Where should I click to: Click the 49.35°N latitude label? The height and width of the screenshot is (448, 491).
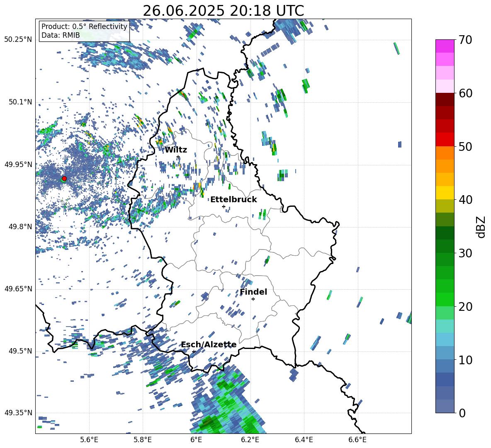pyautogui.click(x=18, y=413)
